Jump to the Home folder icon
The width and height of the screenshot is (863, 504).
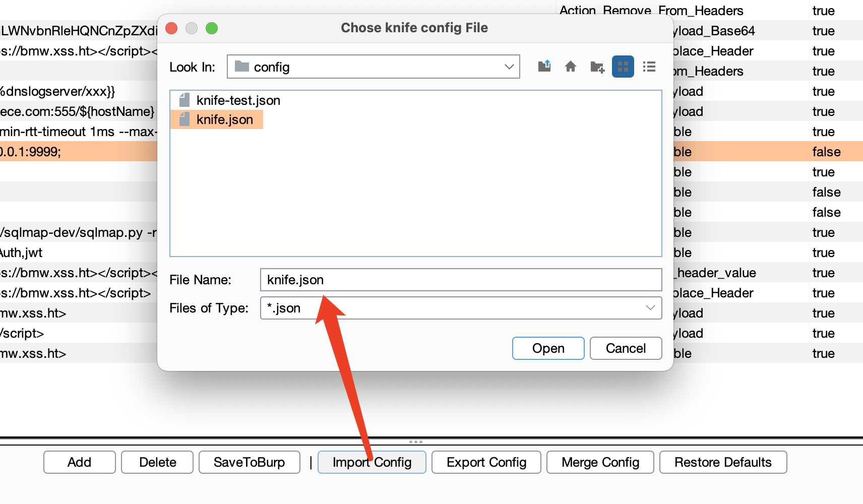pos(571,67)
